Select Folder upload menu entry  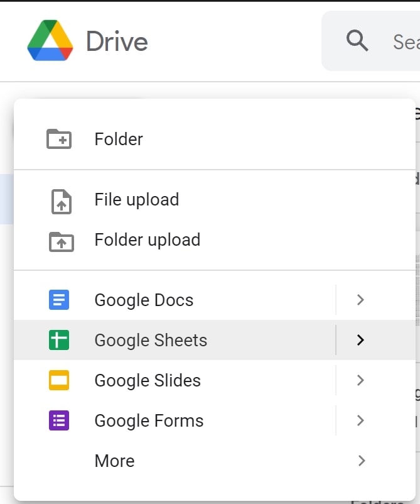point(215,240)
